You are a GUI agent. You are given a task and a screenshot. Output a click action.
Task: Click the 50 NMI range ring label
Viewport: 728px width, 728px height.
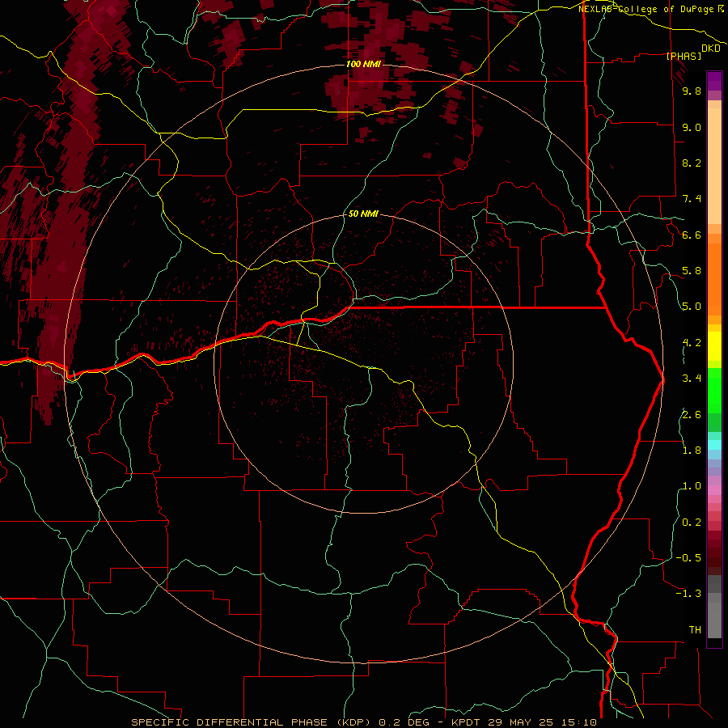[363, 214]
